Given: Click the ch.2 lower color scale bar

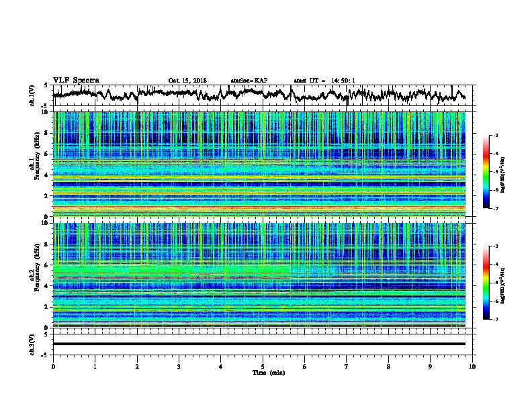Looking at the screenshot, I should pyautogui.click(x=486, y=283).
